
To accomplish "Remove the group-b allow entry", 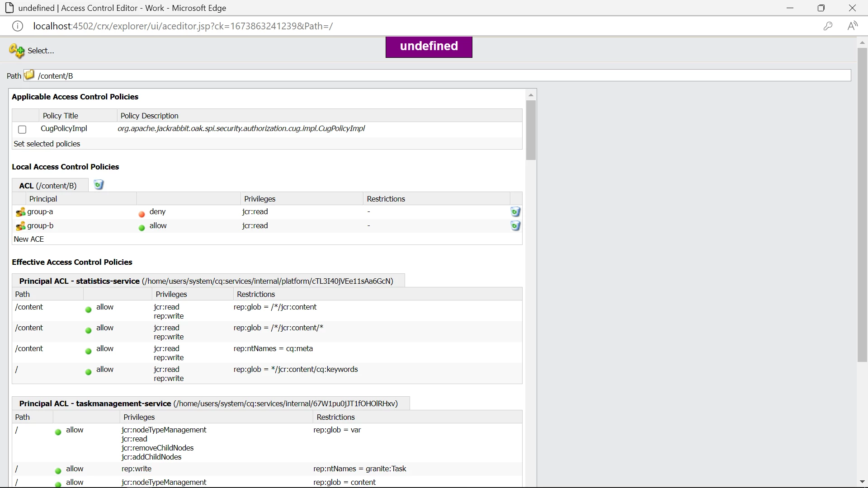I will [515, 226].
